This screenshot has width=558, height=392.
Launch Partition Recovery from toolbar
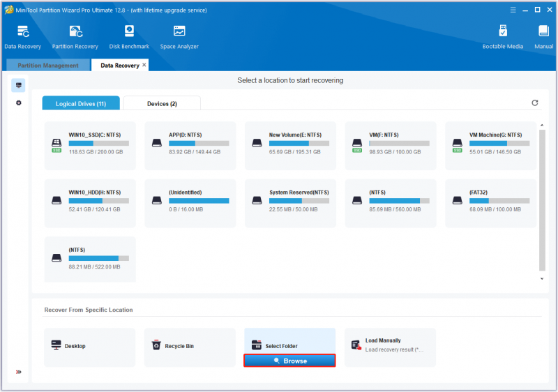75,37
